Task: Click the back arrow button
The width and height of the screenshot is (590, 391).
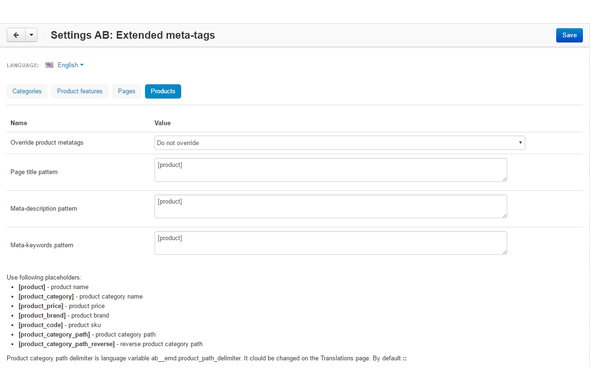Action: coord(16,35)
